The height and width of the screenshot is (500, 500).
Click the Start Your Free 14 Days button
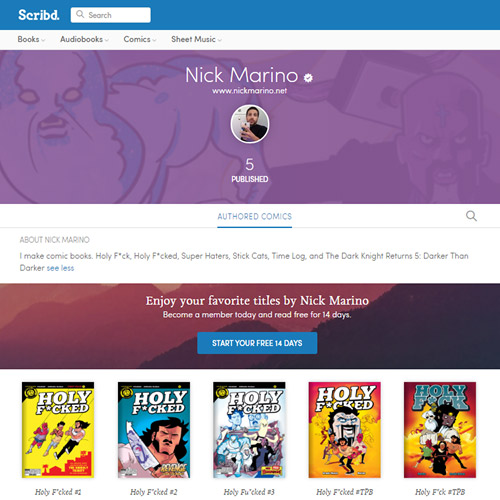pos(257,343)
